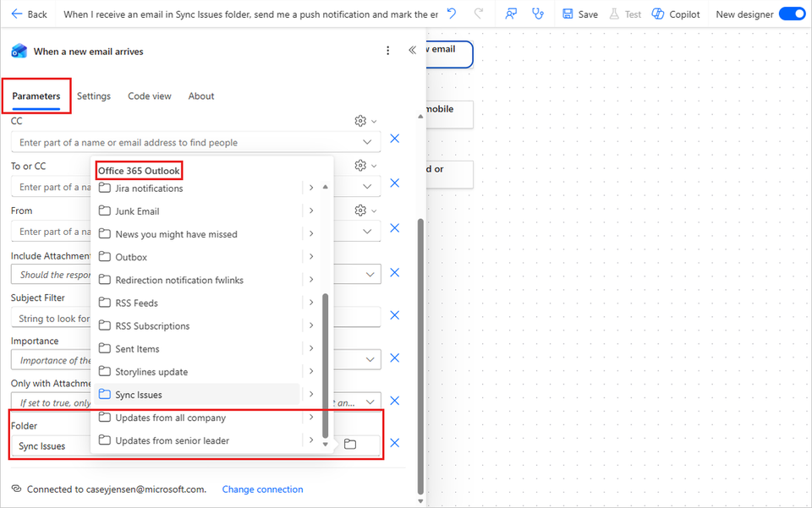This screenshot has height=508, width=812.
Task: Toggle the New designer switch
Action: click(792, 14)
